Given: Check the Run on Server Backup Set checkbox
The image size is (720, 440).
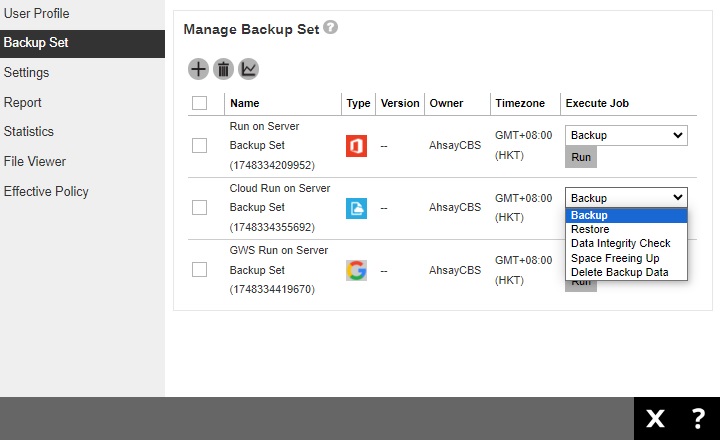Looking at the screenshot, I should (x=199, y=146).
